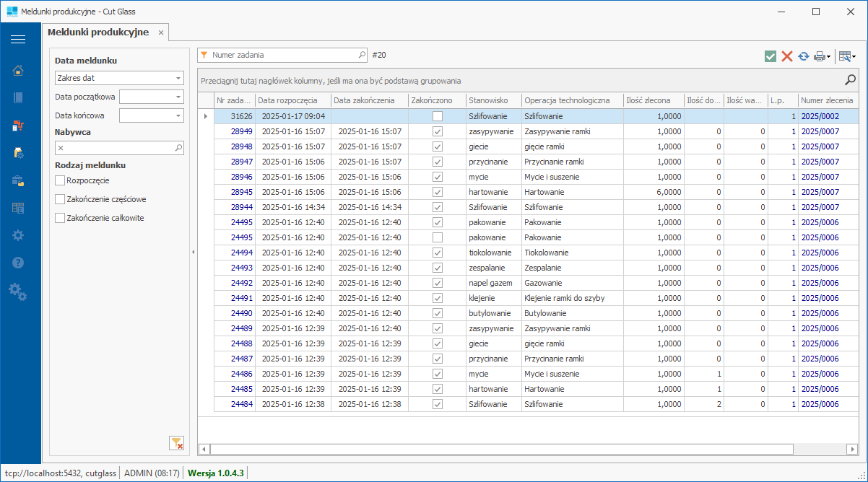
Task: Enable the Rozpoczęcie checkbox
Action: 60,180
